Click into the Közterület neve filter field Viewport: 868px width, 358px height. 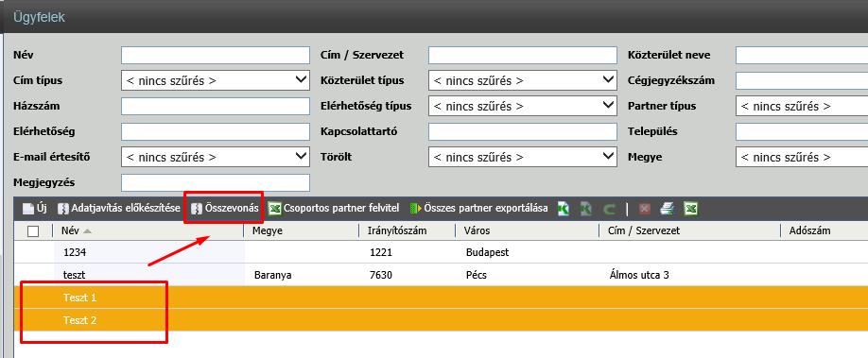click(x=802, y=56)
